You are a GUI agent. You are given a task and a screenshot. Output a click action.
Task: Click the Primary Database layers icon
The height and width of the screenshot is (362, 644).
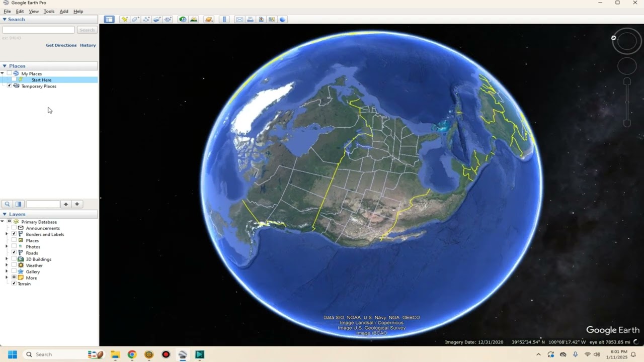16,222
